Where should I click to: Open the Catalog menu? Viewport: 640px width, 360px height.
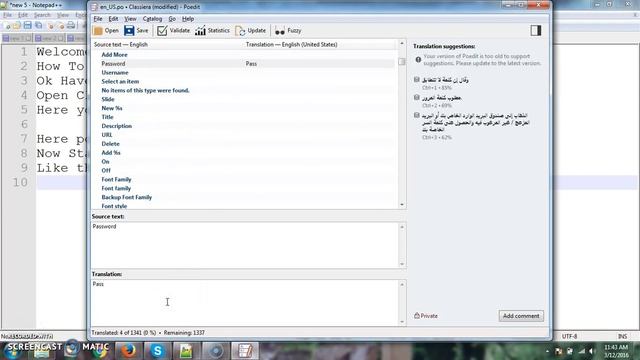(x=152, y=19)
